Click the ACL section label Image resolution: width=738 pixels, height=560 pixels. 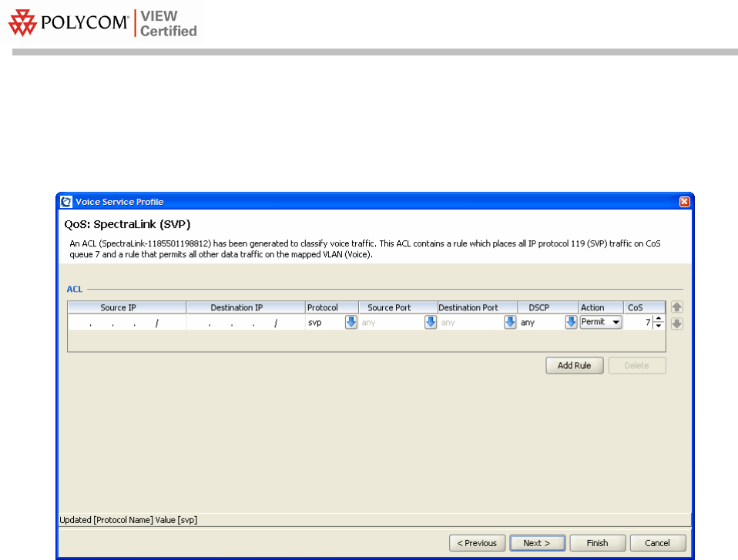tap(75, 289)
